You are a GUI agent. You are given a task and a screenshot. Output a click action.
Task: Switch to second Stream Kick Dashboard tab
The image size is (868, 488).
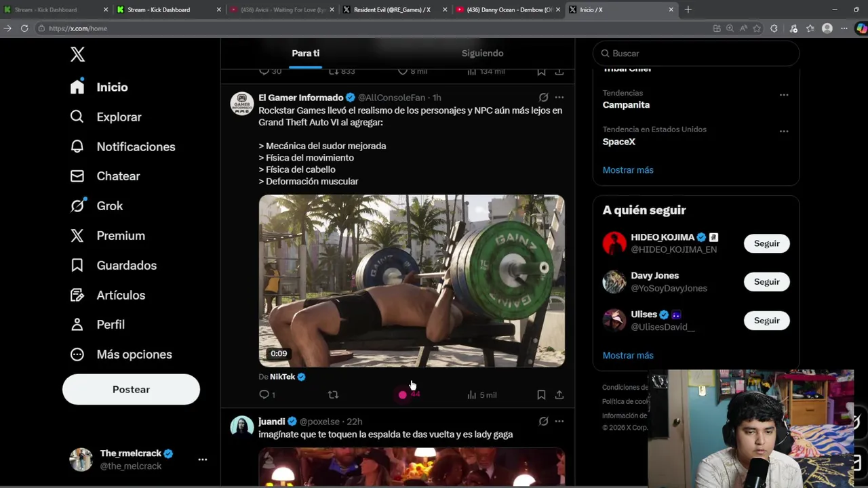click(168, 9)
